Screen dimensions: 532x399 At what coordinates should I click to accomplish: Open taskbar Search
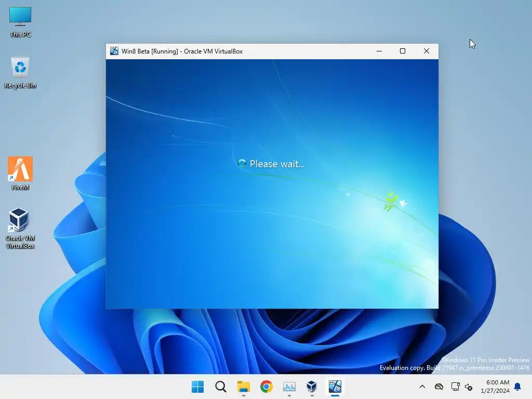click(x=220, y=387)
